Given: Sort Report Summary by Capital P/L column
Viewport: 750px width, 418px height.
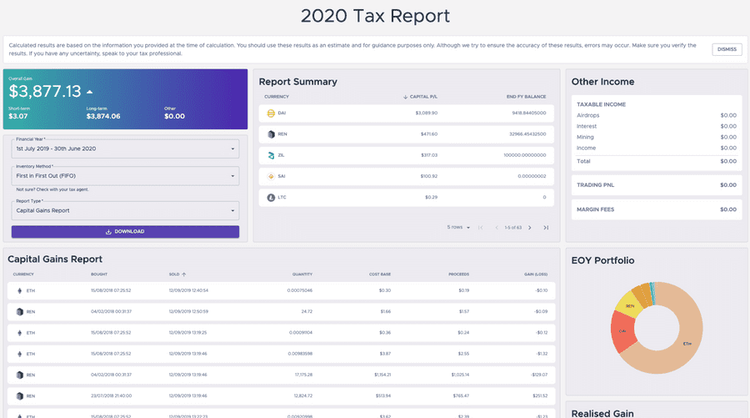Looking at the screenshot, I should pyautogui.click(x=419, y=97).
